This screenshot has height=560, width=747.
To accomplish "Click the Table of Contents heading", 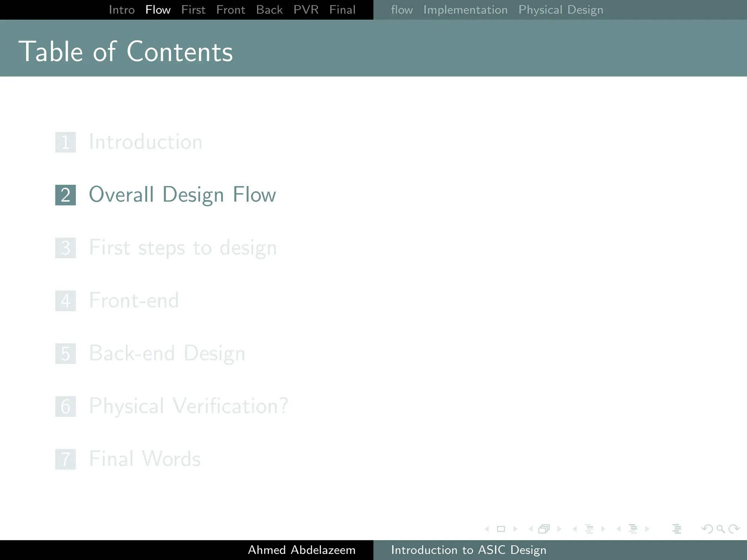I will click(125, 51).
